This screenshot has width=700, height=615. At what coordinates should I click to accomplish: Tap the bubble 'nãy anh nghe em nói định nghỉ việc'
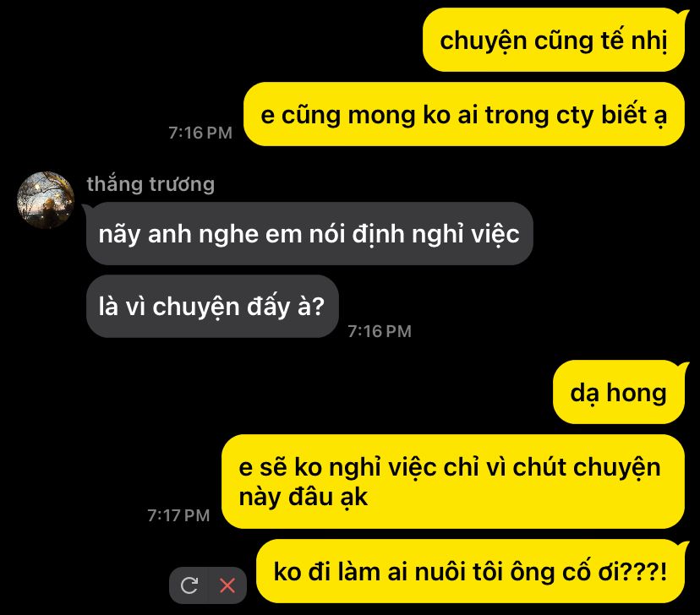pos(309,234)
